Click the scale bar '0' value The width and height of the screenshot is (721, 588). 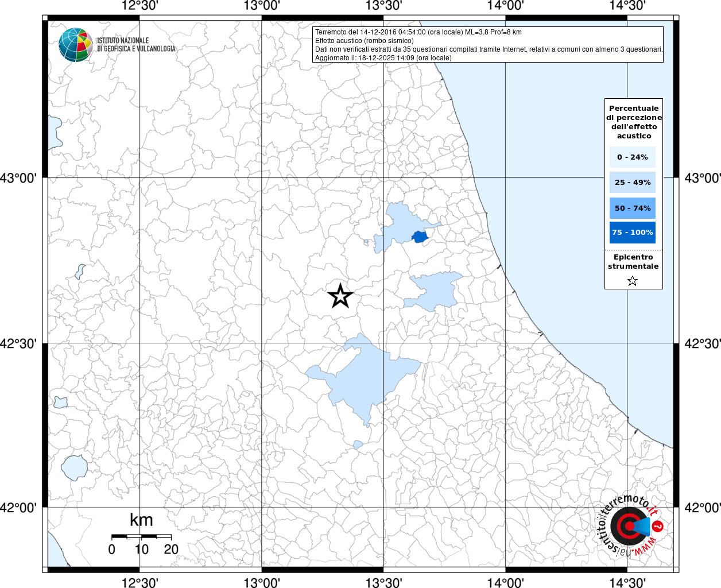tap(111, 550)
